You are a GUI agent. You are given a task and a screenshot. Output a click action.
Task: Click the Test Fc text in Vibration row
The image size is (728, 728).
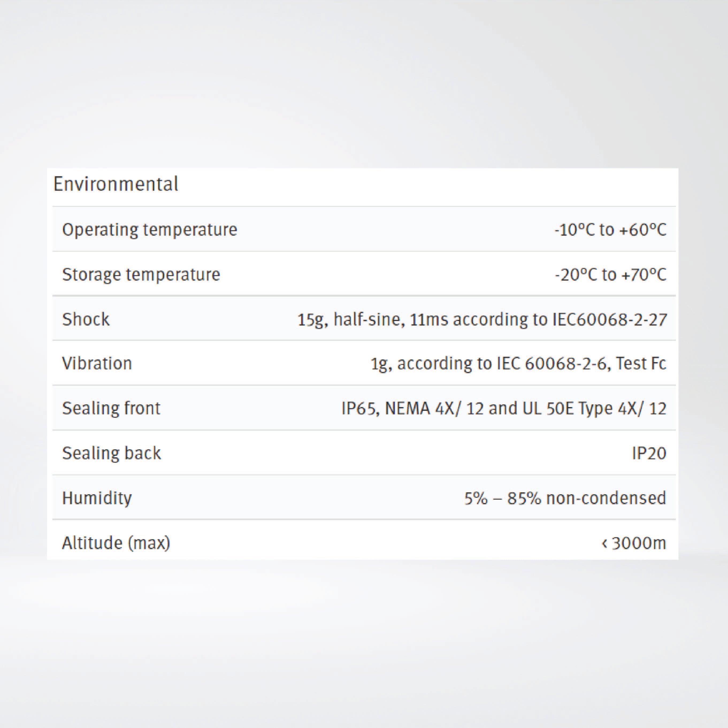641,364
